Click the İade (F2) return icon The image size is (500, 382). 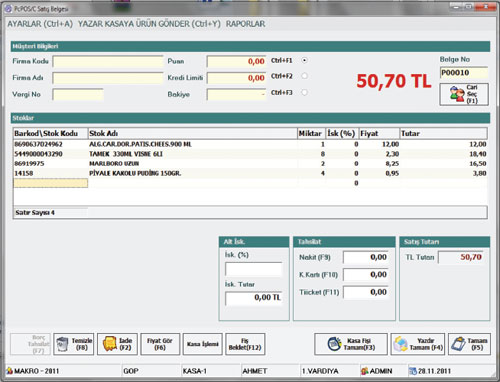tap(110, 344)
